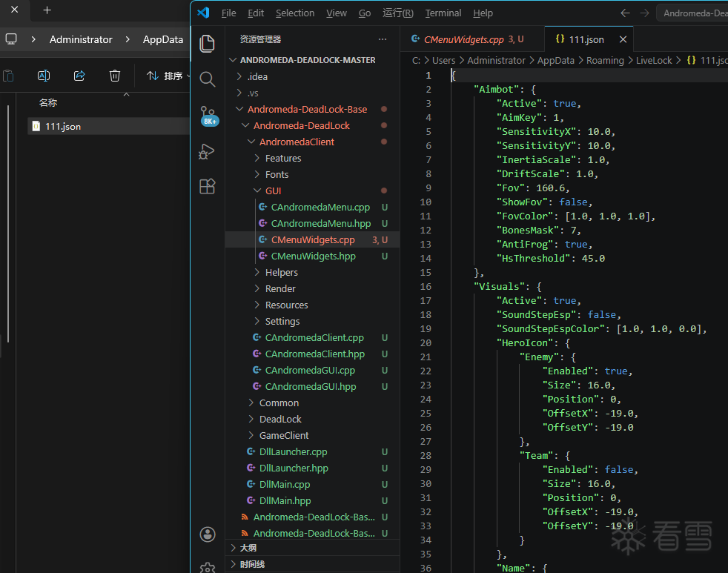Click Administrator in File Explorer address bar
The width and height of the screenshot is (728, 573).
81,39
